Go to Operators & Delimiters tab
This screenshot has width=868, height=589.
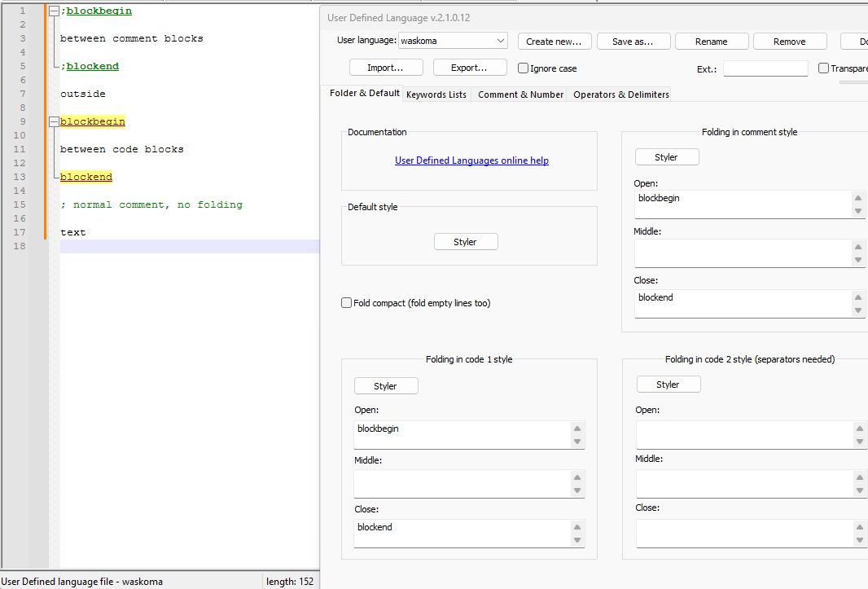pos(620,95)
